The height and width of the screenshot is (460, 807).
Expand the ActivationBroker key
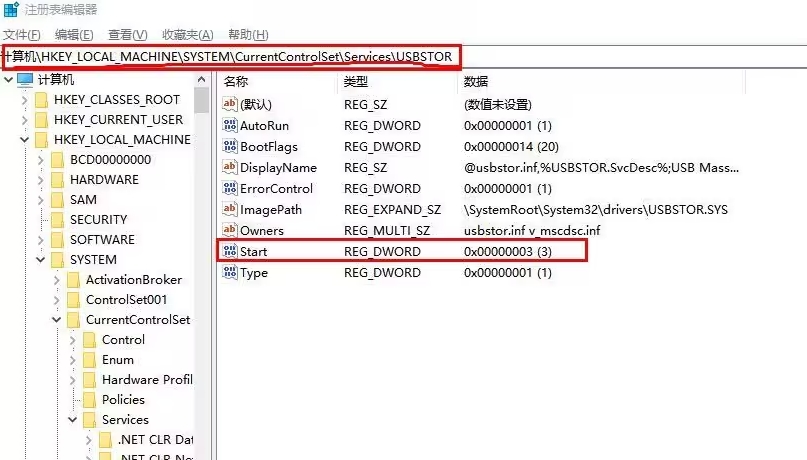57,280
